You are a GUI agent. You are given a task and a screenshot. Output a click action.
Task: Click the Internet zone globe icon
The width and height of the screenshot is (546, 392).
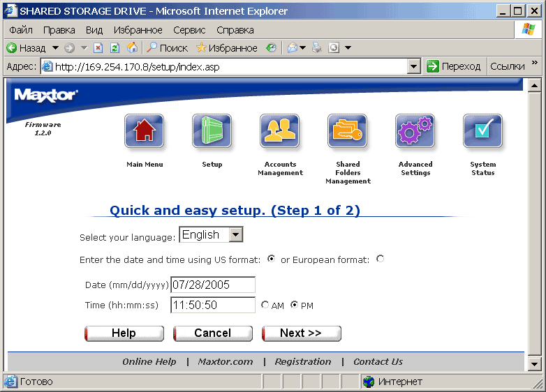368,382
